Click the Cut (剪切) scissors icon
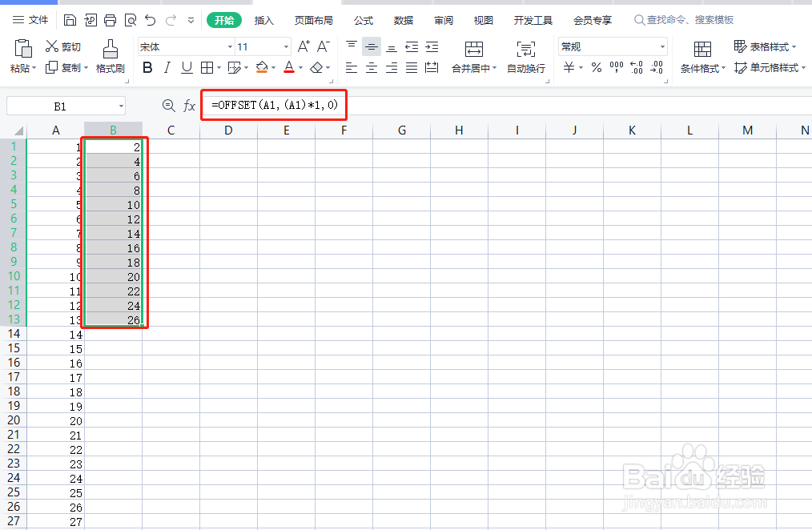 click(x=50, y=46)
